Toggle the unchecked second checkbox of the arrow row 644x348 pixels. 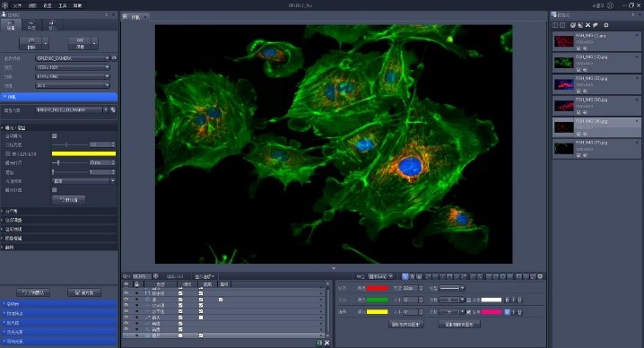(201, 318)
